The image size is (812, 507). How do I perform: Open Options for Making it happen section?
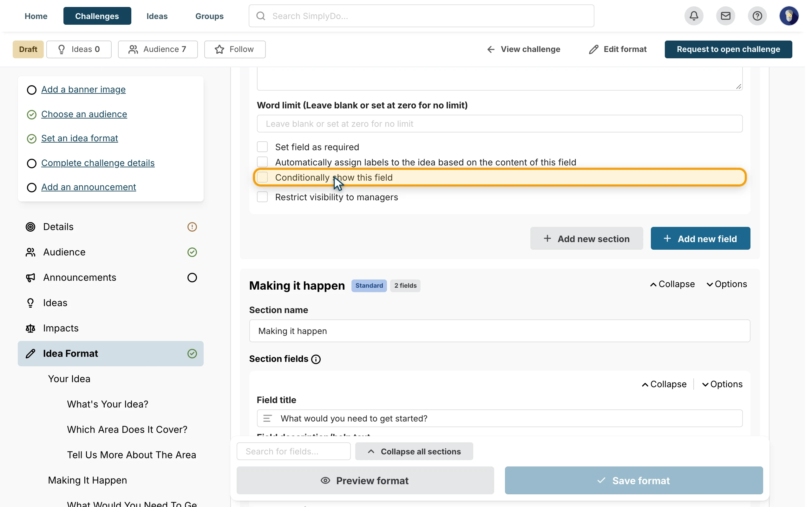[726, 284]
